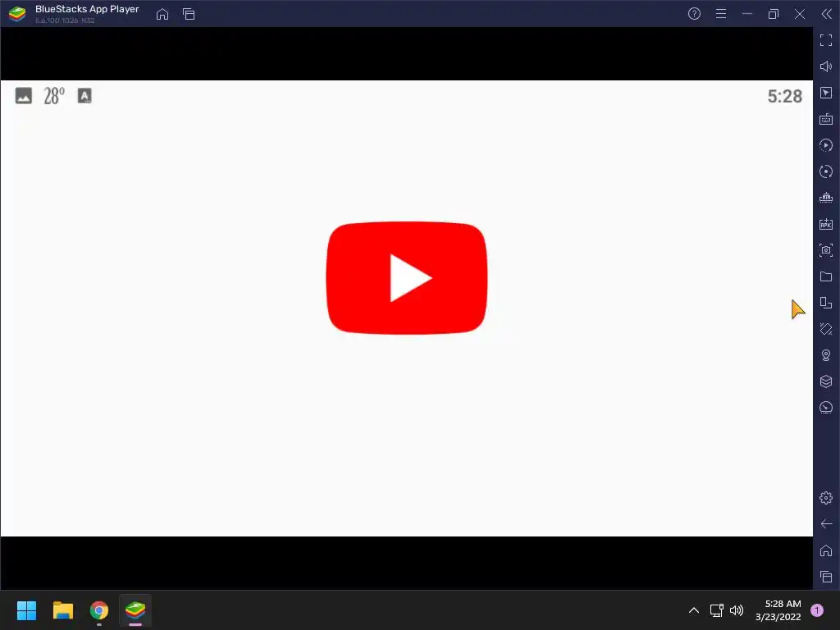Click the Android home icon in sidebar
Image resolution: width=840 pixels, height=630 pixels.
pos(826,550)
